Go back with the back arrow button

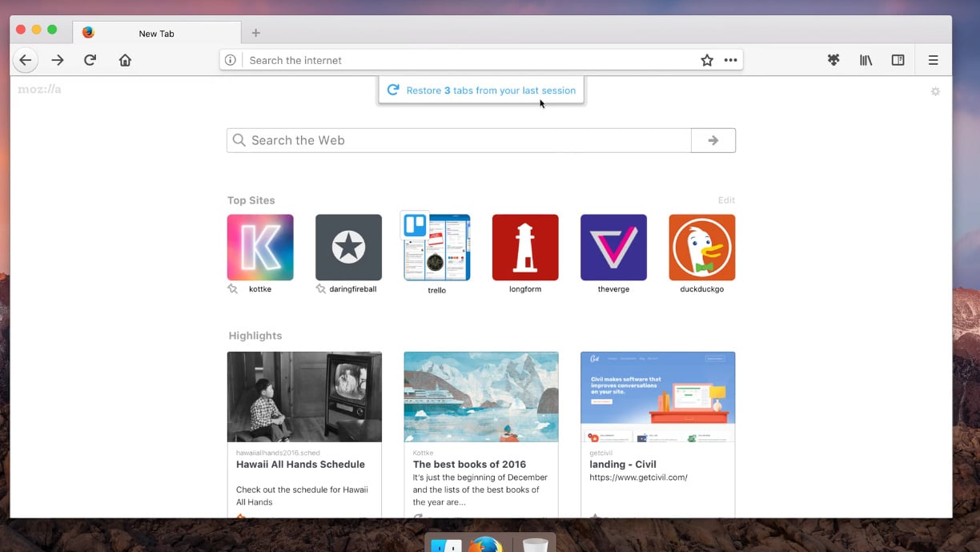(x=26, y=60)
